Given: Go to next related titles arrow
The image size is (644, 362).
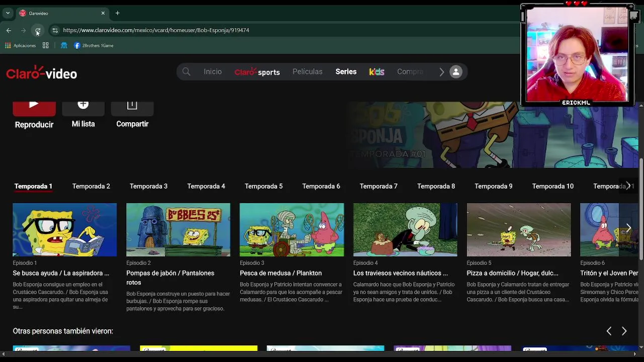Looking at the screenshot, I should (624, 331).
